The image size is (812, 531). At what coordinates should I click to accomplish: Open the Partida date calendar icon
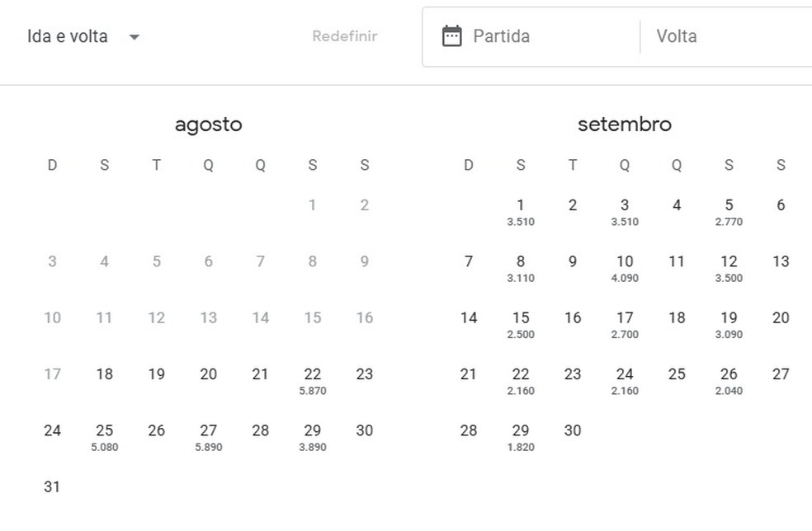(451, 35)
